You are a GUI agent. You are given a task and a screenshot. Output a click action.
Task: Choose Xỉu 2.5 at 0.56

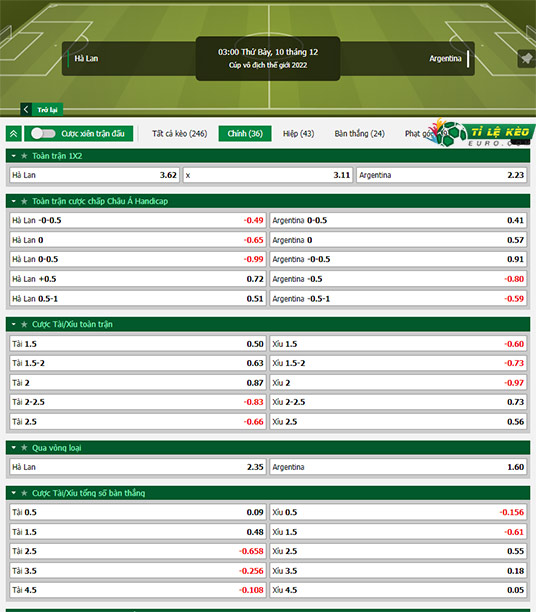tap(398, 422)
